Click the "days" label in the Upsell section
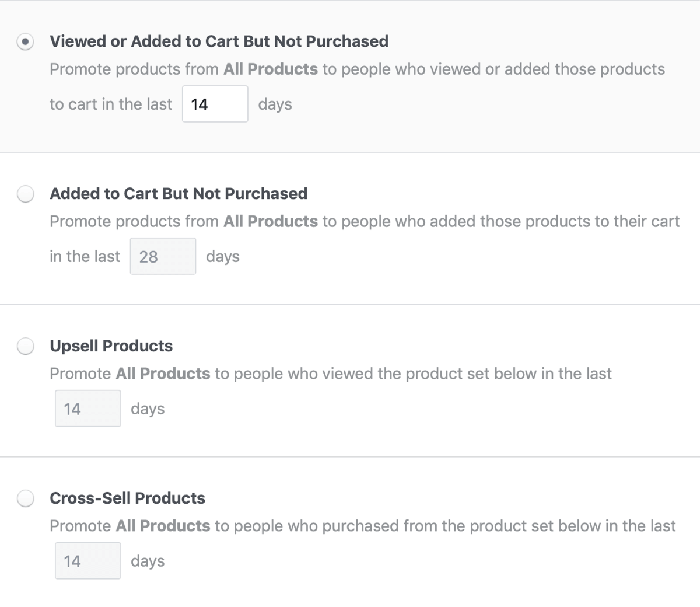Image resolution: width=700 pixels, height=607 pixels. pyautogui.click(x=148, y=409)
